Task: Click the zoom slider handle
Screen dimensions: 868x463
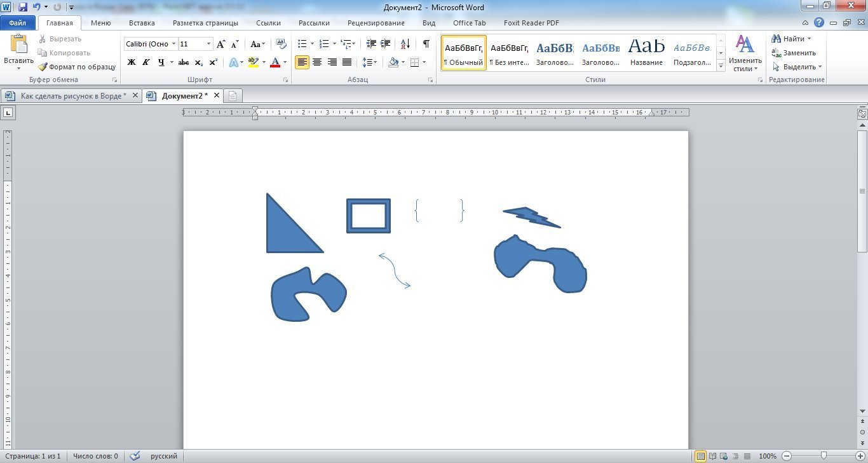Action: click(824, 456)
